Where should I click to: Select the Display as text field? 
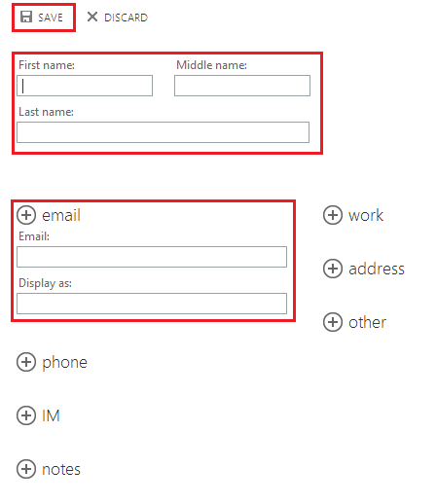152,304
